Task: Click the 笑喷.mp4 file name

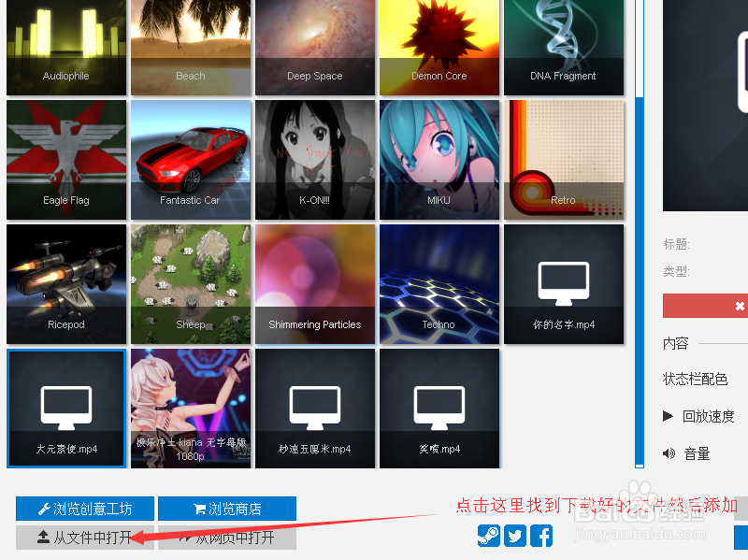Action: click(x=439, y=450)
